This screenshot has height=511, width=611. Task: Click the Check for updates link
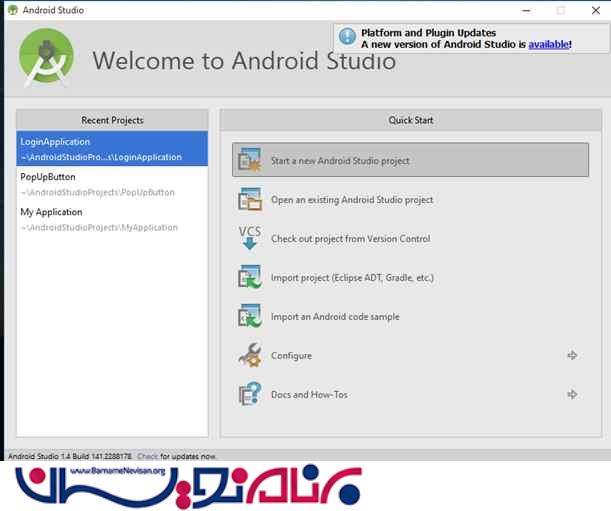coord(148,456)
